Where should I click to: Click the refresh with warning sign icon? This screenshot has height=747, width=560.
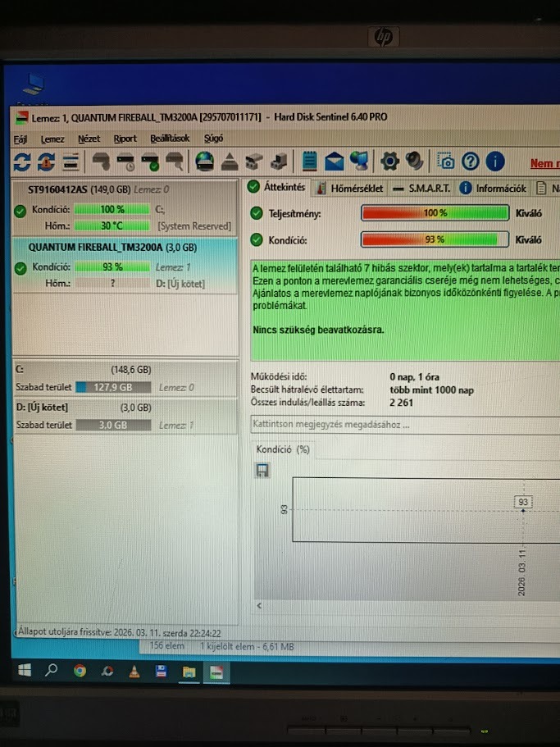[x=46, y=162]
